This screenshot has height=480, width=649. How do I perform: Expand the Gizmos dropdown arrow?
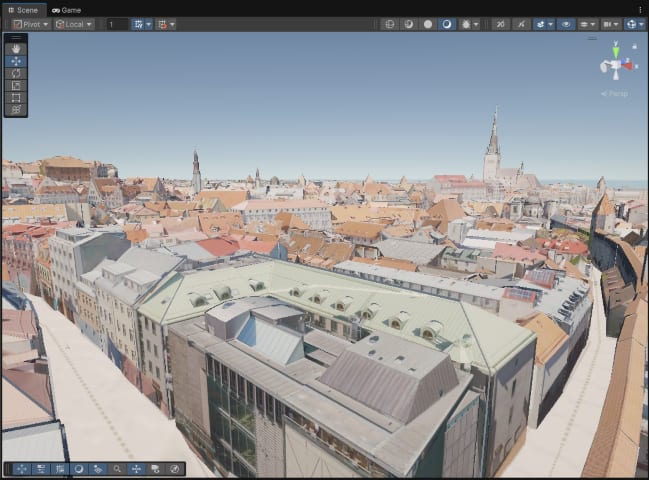click(x=642, y=24)
